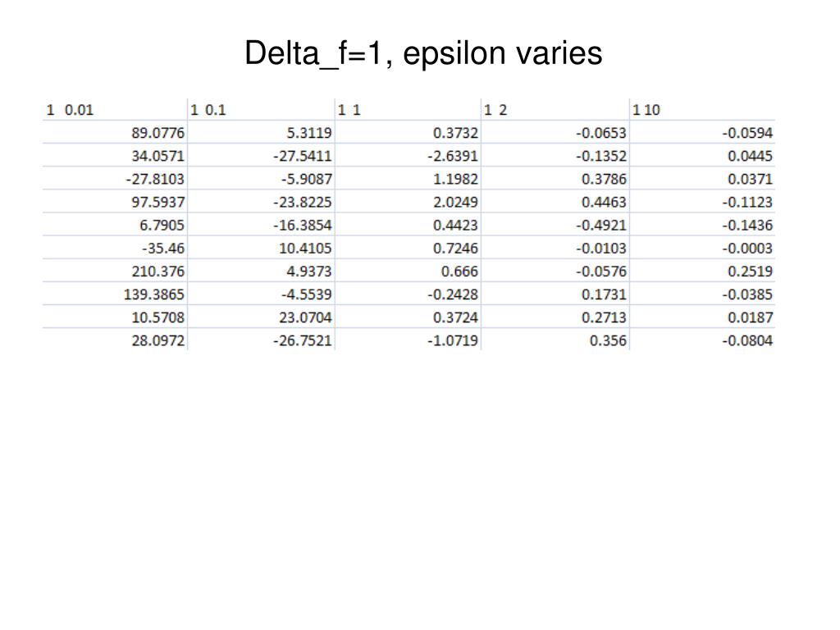Click the slide title Delta_f=1, epsilon varies
840x630 pixels.
pos(423,53)
